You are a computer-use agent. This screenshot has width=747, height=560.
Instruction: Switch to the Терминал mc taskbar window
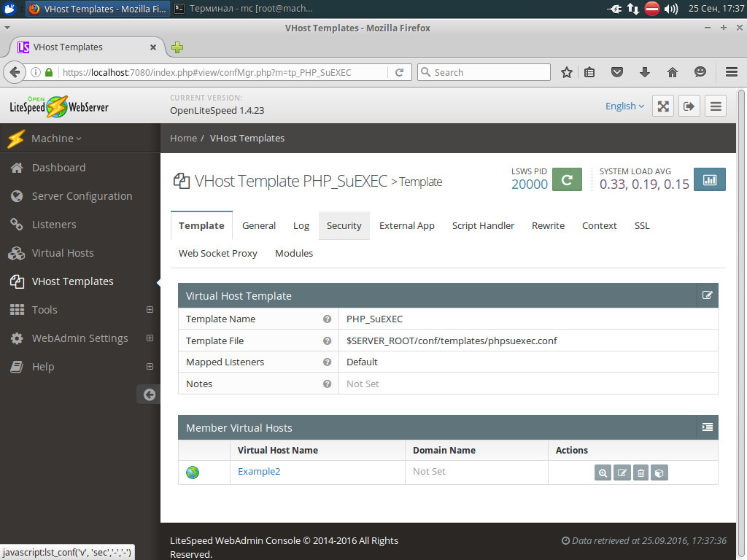244,9
